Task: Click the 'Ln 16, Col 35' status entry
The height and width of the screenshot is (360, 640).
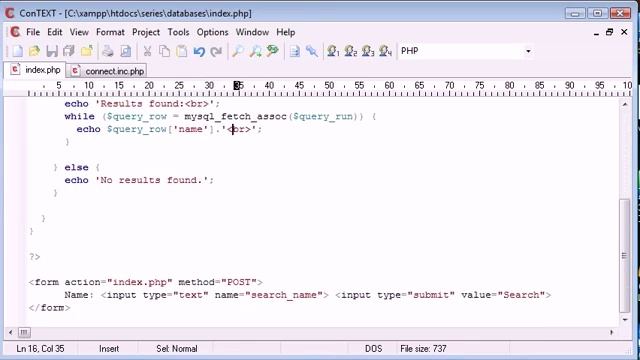Action: (x=40, y=349)
